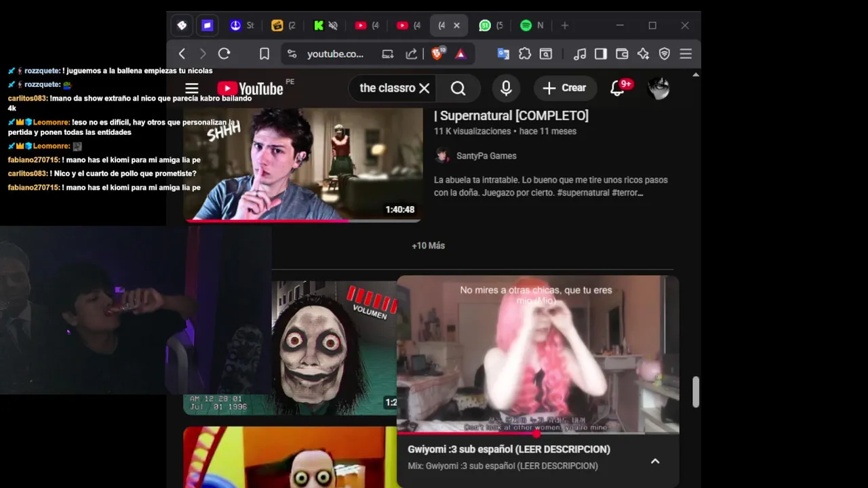Click the install app icon in address bar
The image size is (868, 488).
[x=388, y=54]
